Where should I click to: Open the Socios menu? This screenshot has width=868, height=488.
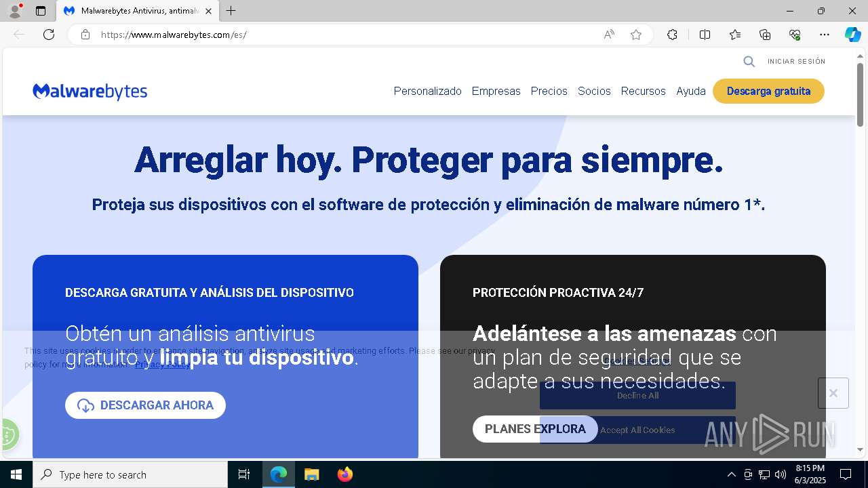point(594,91)
